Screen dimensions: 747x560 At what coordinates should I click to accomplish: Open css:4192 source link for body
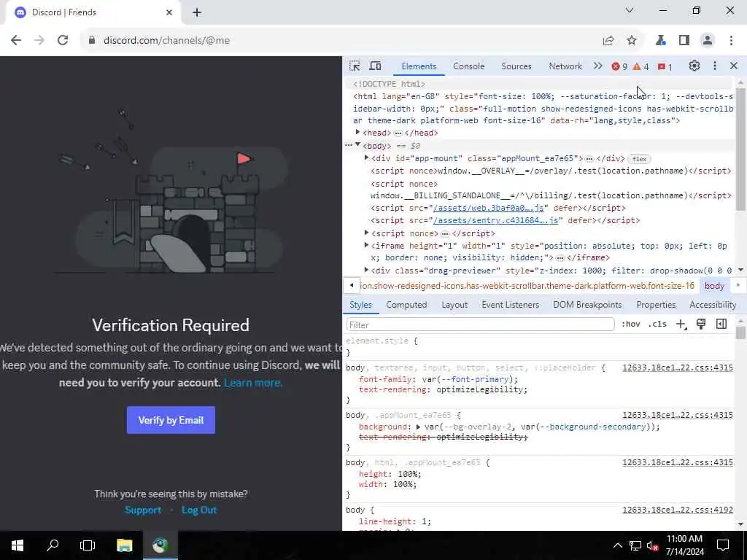click(x=678, y=510)
